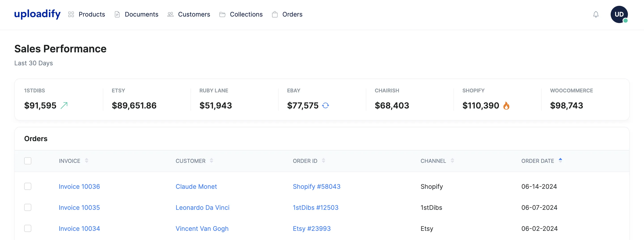644x240 pixels.
Task: Sort by Channel column arrows
Action: pyautogui.click(x=452, y=161)
